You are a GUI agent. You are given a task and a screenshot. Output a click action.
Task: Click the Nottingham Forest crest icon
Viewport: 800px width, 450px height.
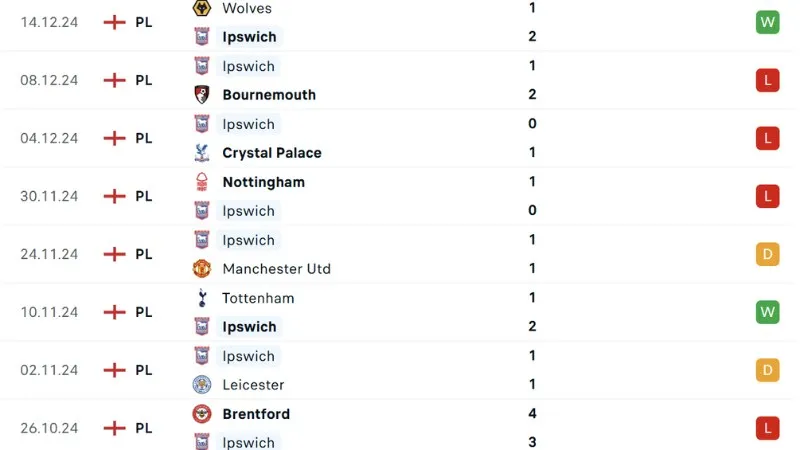tap(202, 182)
